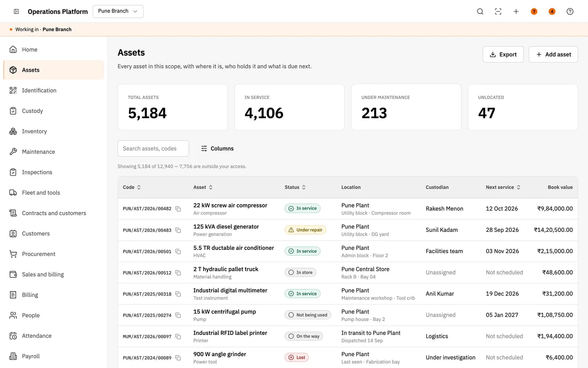This screenshot has height=368, width=588.
Task: Open the 125 kVA diesel generator asset
Action: tap(226, 227)
